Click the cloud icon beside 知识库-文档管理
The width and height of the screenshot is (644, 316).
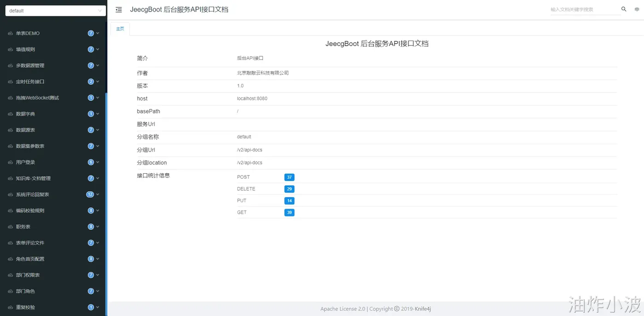(x=11, y=178)
